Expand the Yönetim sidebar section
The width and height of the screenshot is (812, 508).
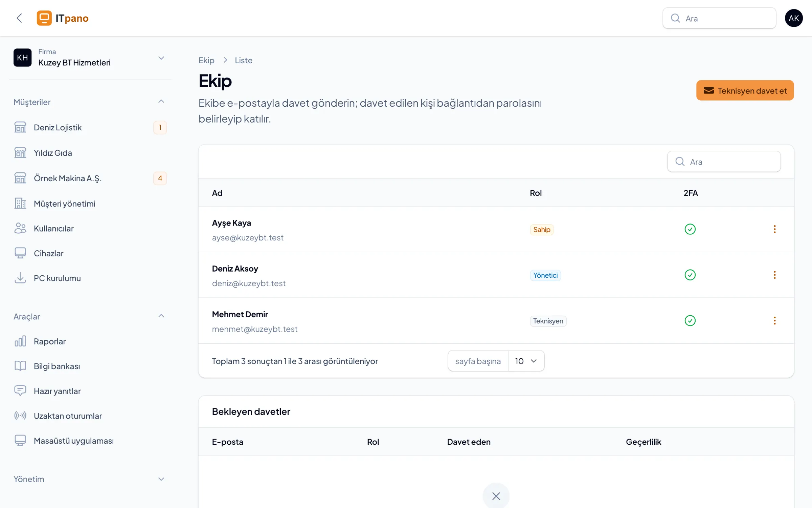(161, 479)
